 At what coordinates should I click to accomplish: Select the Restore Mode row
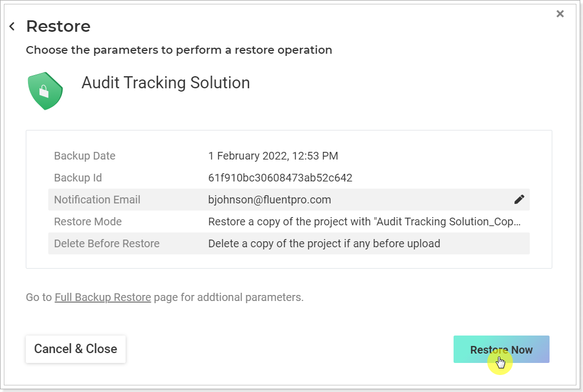click(289, 221)
